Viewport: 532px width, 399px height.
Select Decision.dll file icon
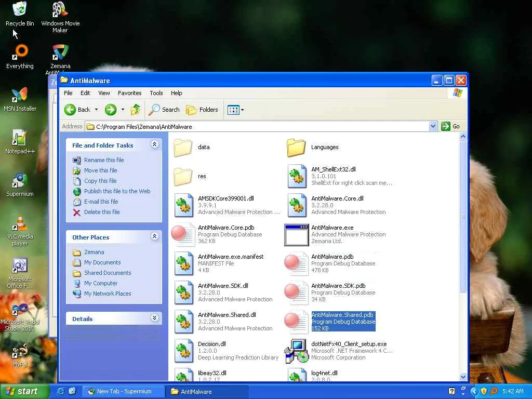coord(183,351)
